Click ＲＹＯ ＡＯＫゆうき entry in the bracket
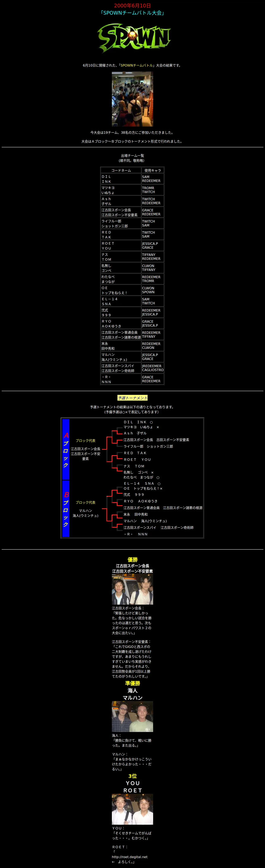The height and width of the screenshot is (868, 265). (140, 501)
